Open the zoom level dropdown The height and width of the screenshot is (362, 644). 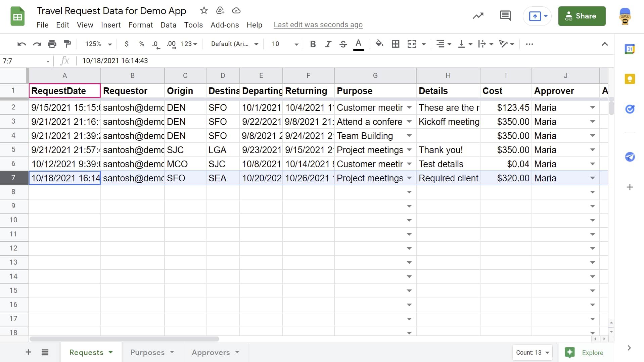(x=98, y=44)
